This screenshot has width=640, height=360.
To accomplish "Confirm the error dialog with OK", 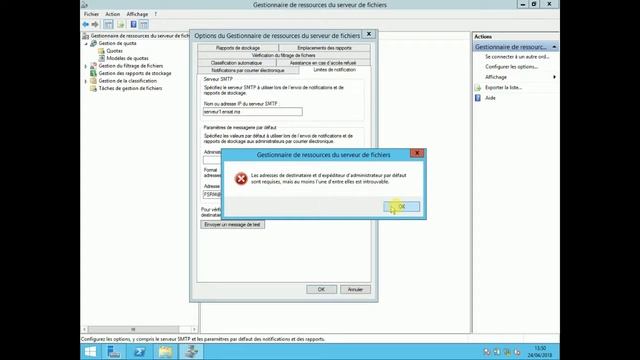I will click(x=402, y=207).
